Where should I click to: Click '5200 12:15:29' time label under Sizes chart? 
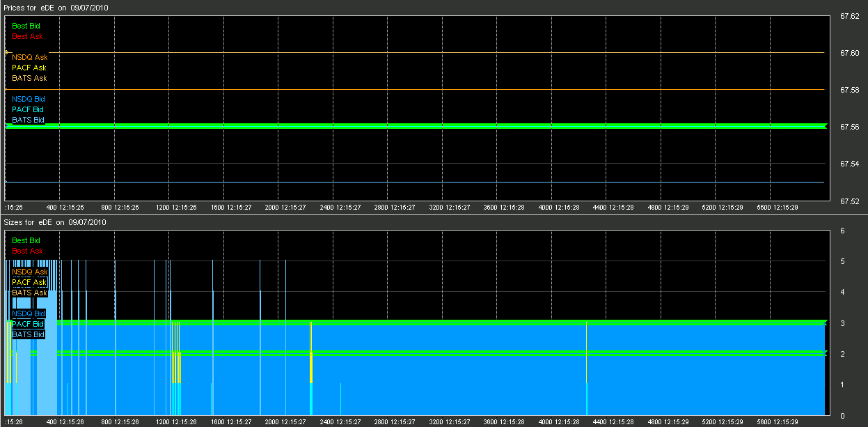[721, 422]
